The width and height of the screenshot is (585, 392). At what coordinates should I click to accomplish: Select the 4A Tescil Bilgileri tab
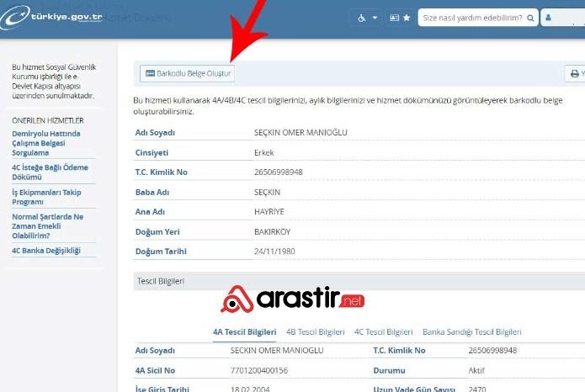[244, 332]
